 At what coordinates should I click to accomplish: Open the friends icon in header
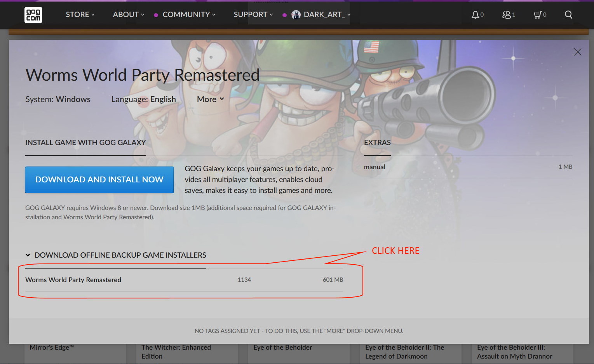click(506, 15)
